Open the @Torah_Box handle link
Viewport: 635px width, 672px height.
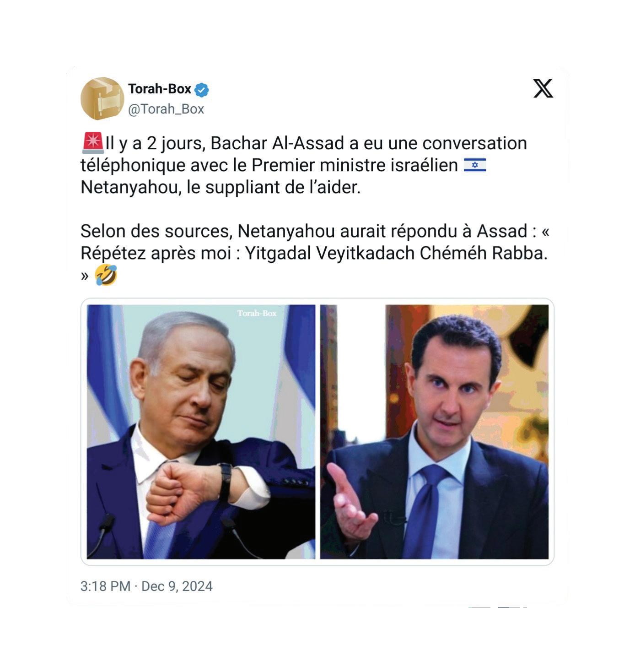click(x=166, y=109)
